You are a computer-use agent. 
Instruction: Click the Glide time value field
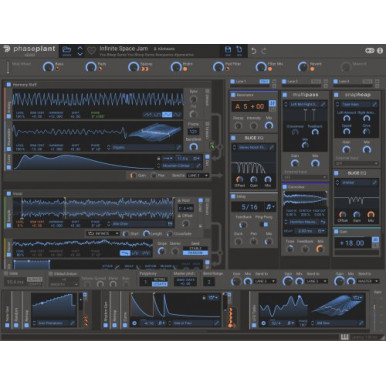coord(15,282)
